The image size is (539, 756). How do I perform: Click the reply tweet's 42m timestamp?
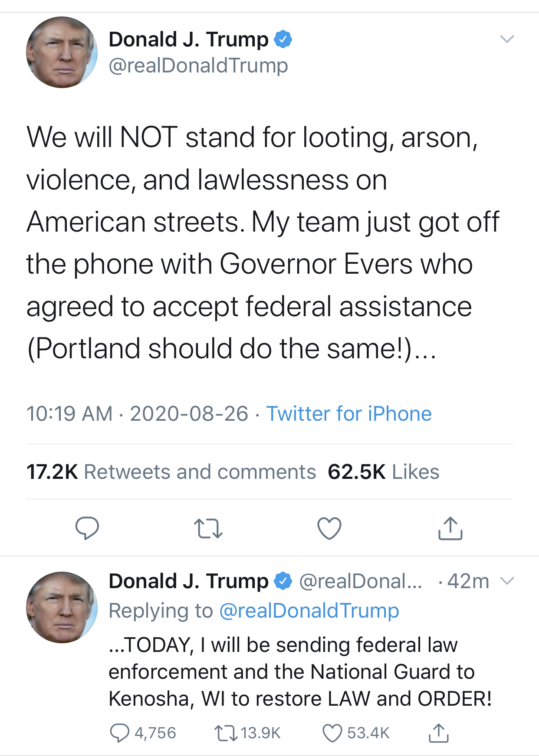click(x=468, y=581)
